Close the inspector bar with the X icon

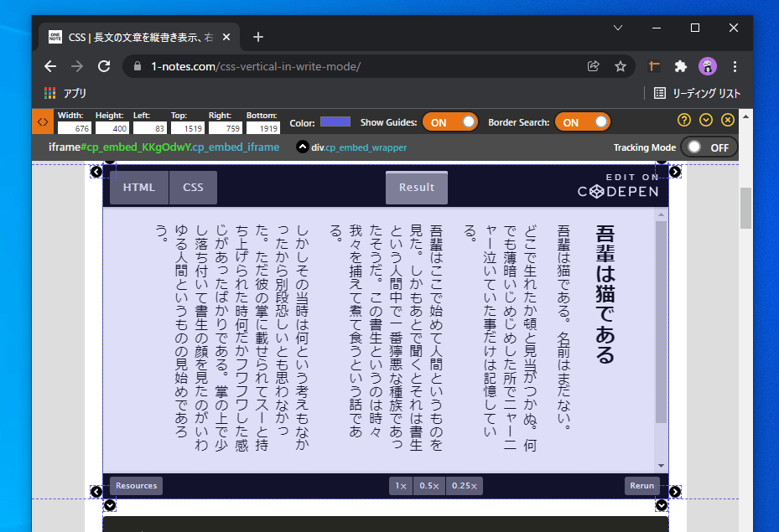tap(727, 121)
